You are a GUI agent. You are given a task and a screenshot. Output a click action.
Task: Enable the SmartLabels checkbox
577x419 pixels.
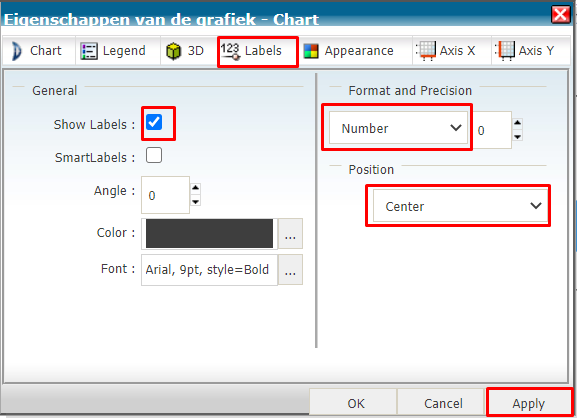(154, 155)
